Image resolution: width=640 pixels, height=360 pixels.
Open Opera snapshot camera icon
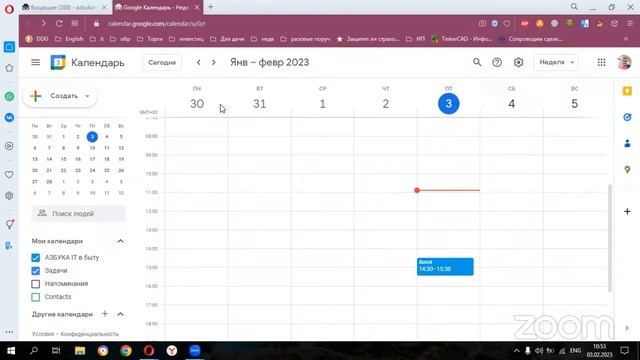click(482, 24)
